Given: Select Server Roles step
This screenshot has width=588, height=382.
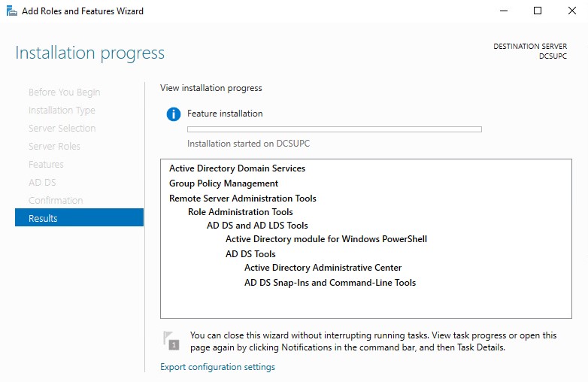Looking at the screenshot, I should click(54, 146).
